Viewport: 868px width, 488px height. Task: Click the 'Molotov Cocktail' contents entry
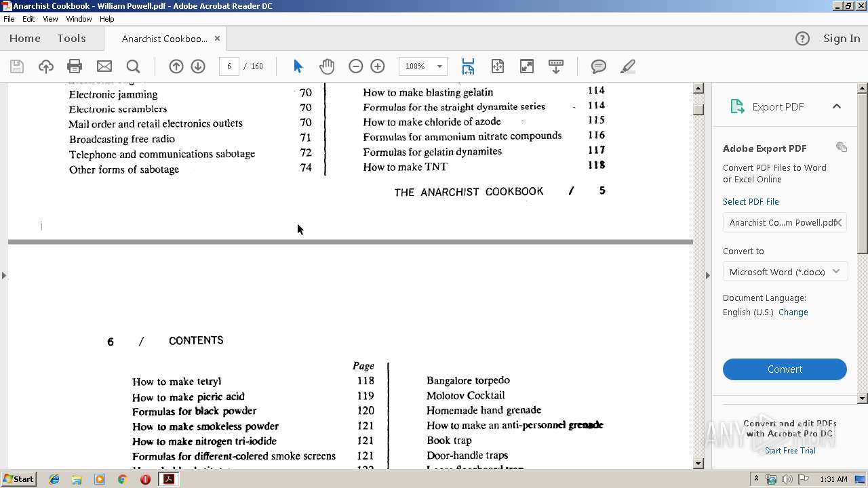click(x=466, y=395)
